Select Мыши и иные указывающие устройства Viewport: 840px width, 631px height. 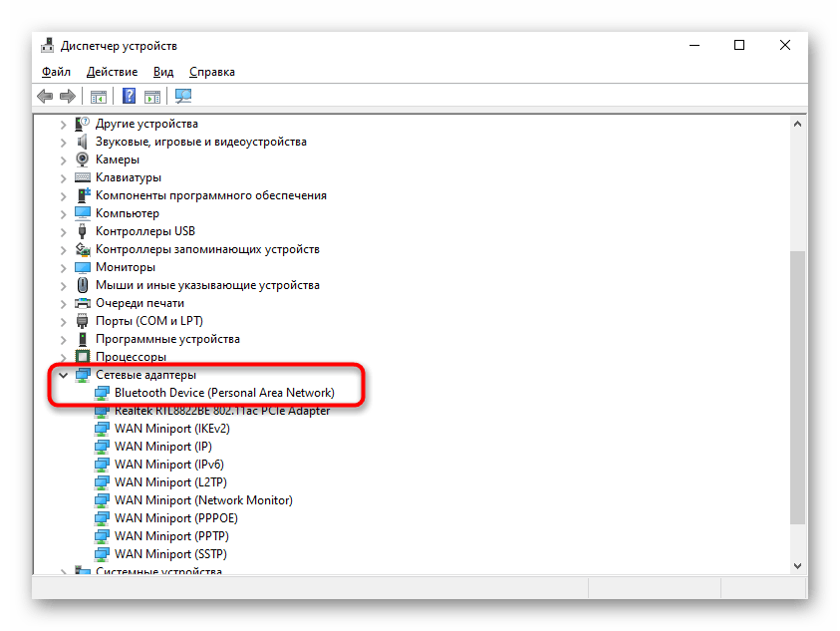pos(207,285)
